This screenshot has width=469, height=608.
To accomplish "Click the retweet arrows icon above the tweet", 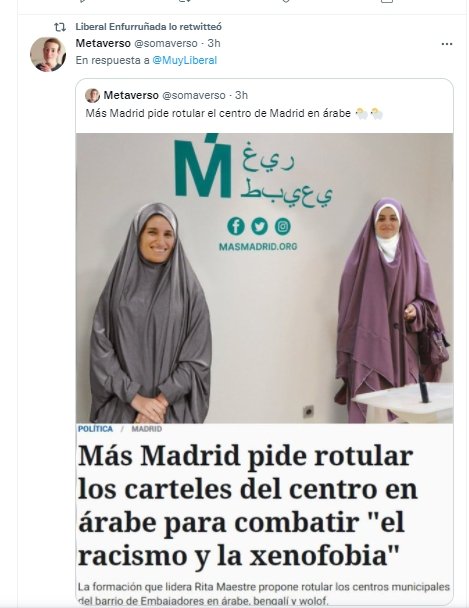I will click(x=60, y=27).
